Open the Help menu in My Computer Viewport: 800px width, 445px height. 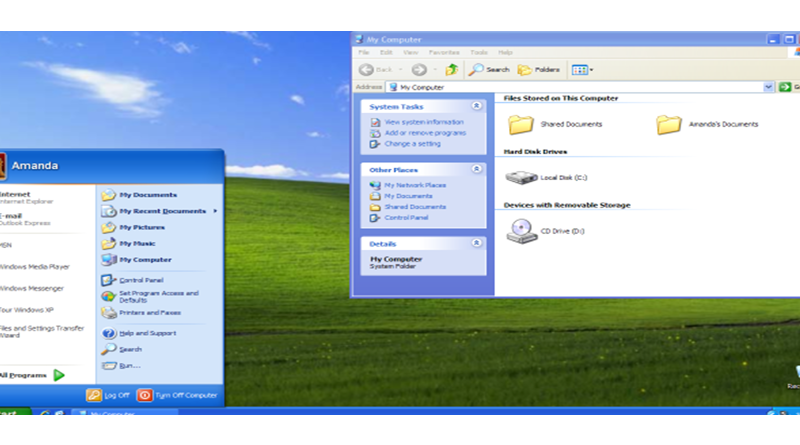pyautogui.click(x=505, y=53)
